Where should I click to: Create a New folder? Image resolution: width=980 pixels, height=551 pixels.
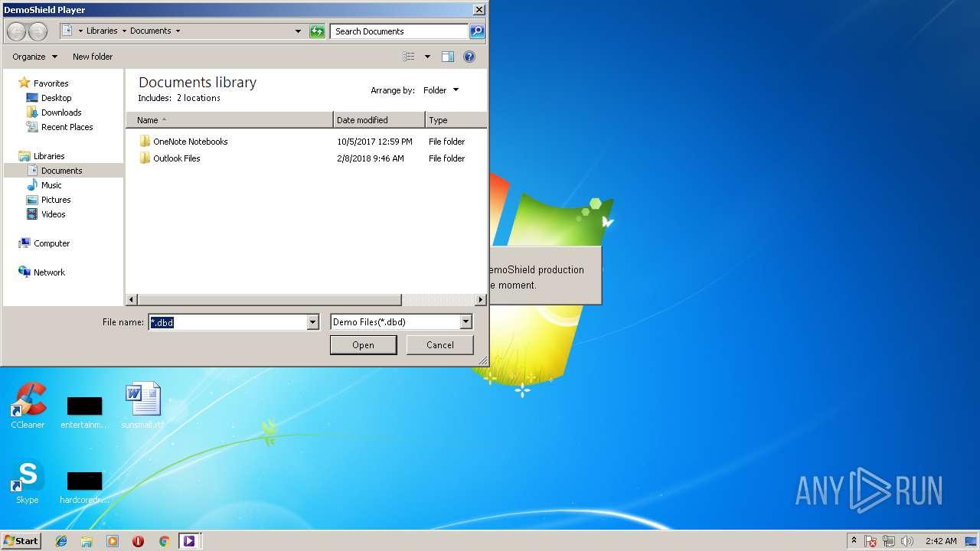[93, 57]
